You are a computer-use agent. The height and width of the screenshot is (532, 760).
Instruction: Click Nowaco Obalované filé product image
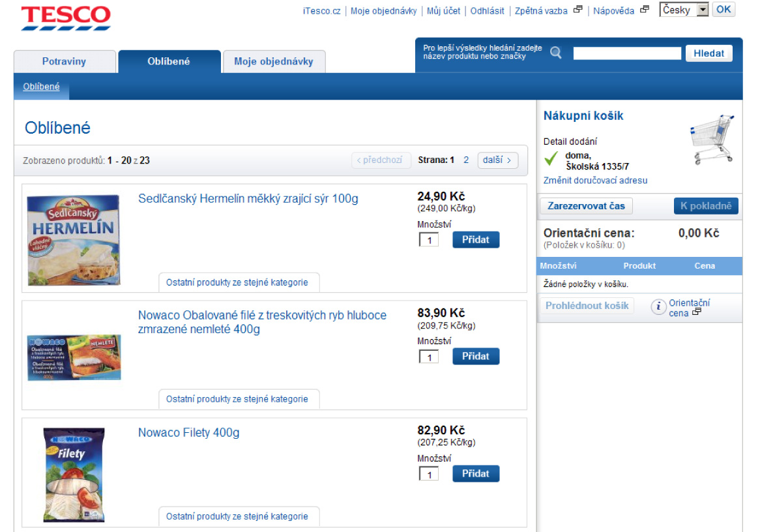[x=74, y=357]
